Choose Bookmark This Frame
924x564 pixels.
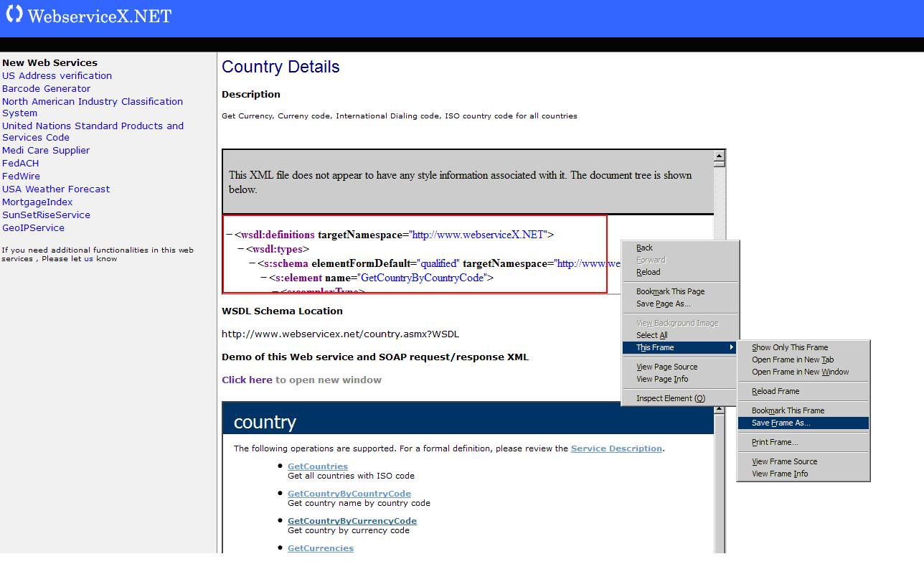[x=803, y=410]
